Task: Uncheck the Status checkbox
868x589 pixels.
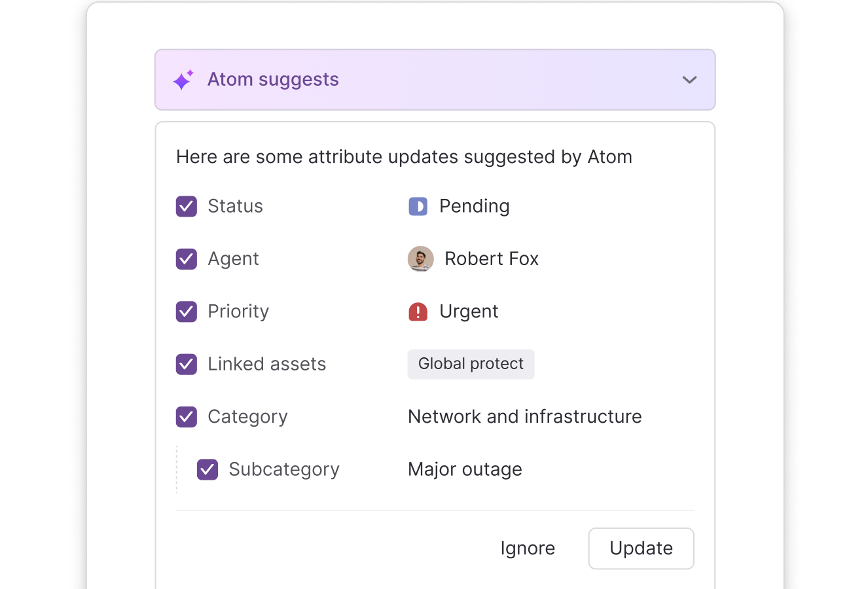Action: (x=187, y=206)
